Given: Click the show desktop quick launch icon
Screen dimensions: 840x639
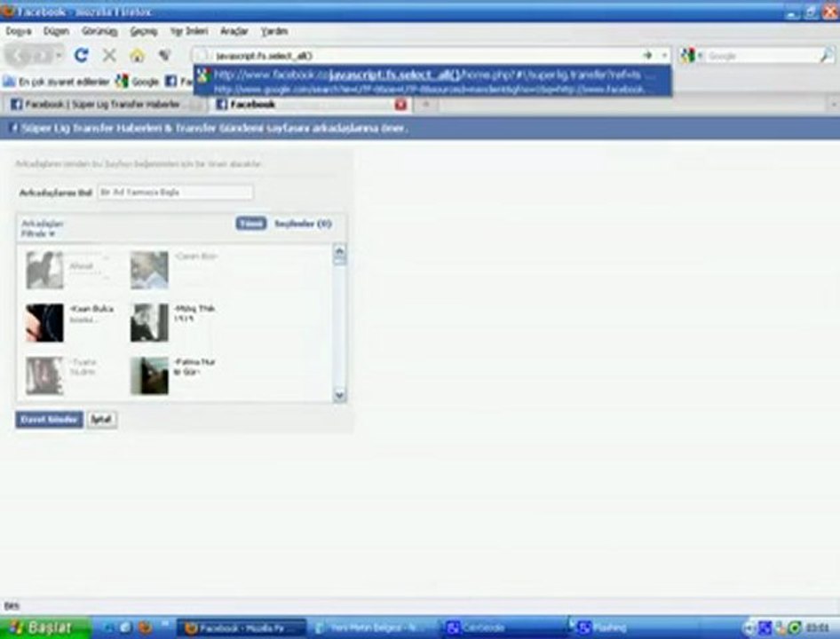Looking at the screenshot, I should click(x=125, y=627).
